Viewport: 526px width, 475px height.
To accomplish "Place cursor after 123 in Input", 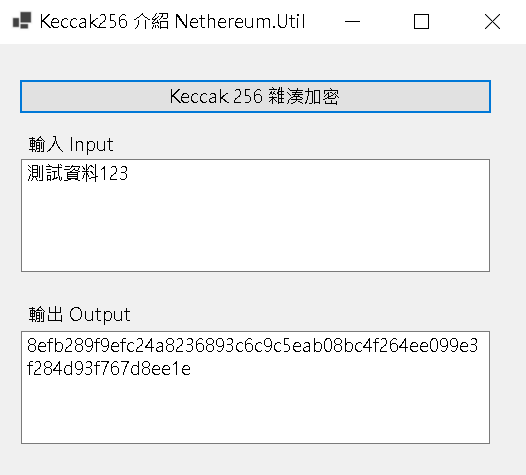I will pyautogui.click(x=129, y=174).
